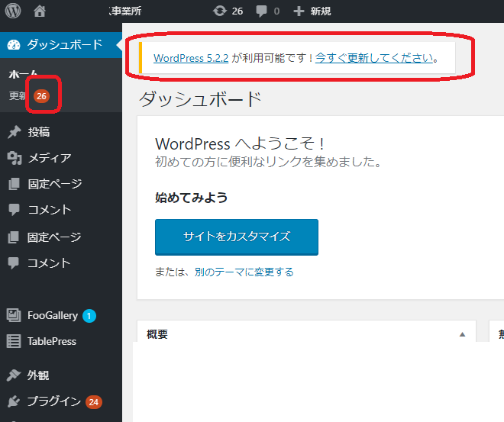Click the second コメント menu label

click(x=49, y=263)
